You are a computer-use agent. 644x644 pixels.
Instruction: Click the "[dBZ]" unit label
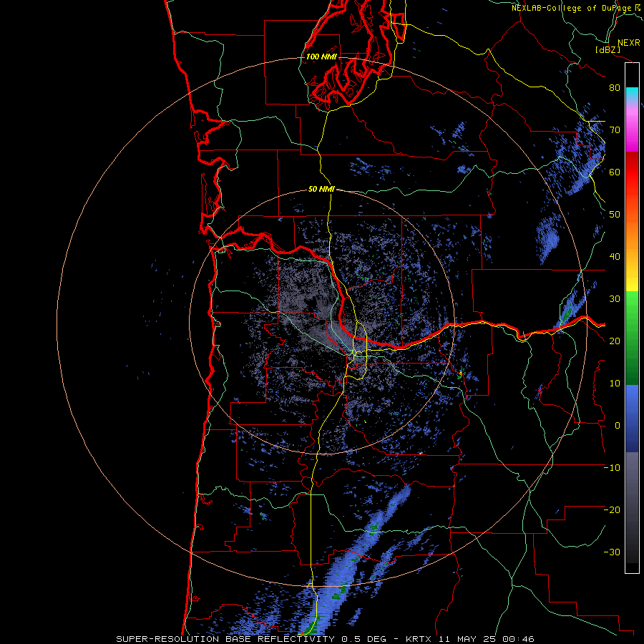click(608, 49)
